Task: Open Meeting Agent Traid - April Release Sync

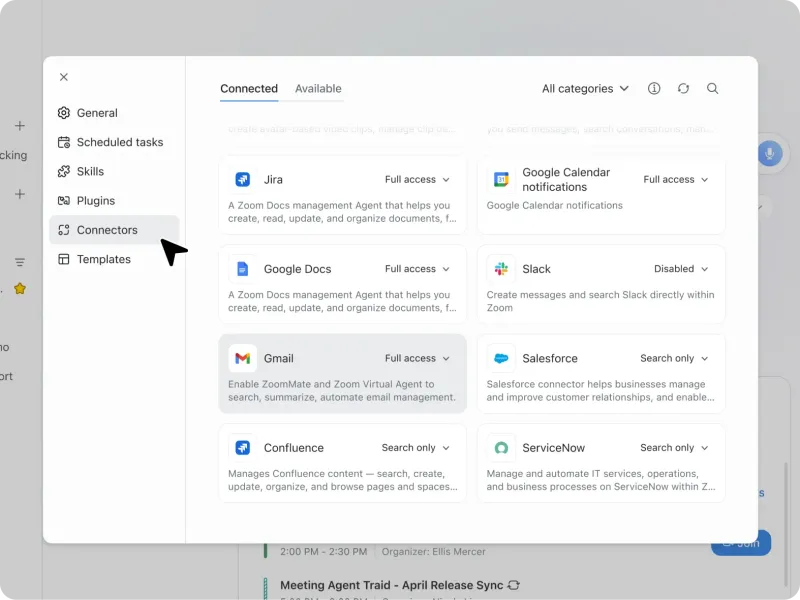Action: tap(391, 585)
